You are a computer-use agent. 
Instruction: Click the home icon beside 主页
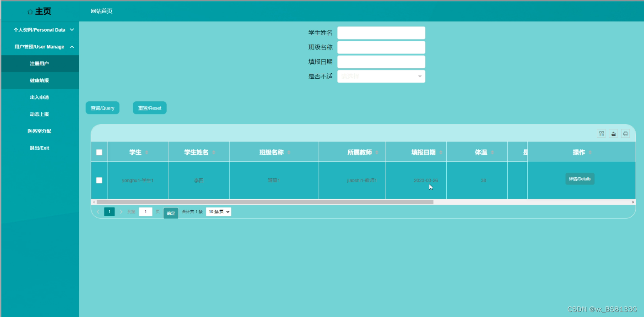30,11
